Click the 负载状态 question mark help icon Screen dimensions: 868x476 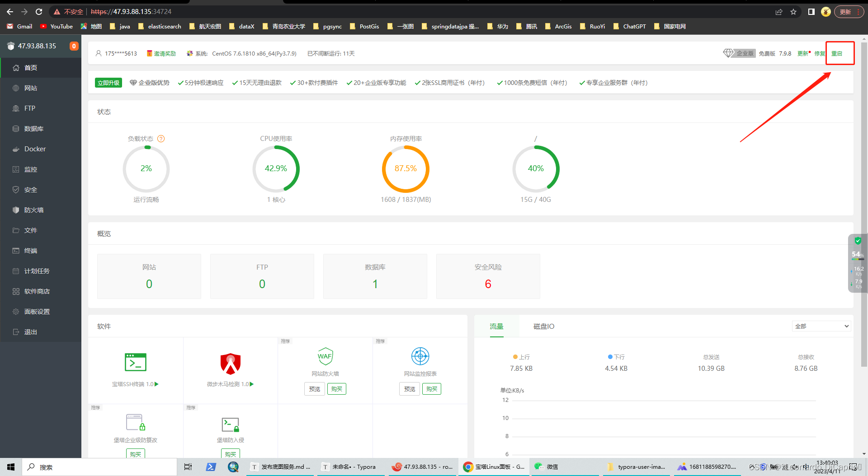(161, 139)
